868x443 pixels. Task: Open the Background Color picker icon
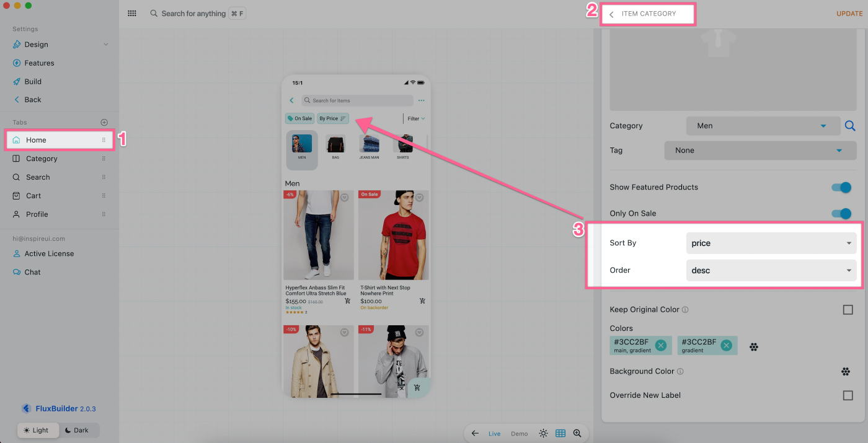(x=845, y=372)
